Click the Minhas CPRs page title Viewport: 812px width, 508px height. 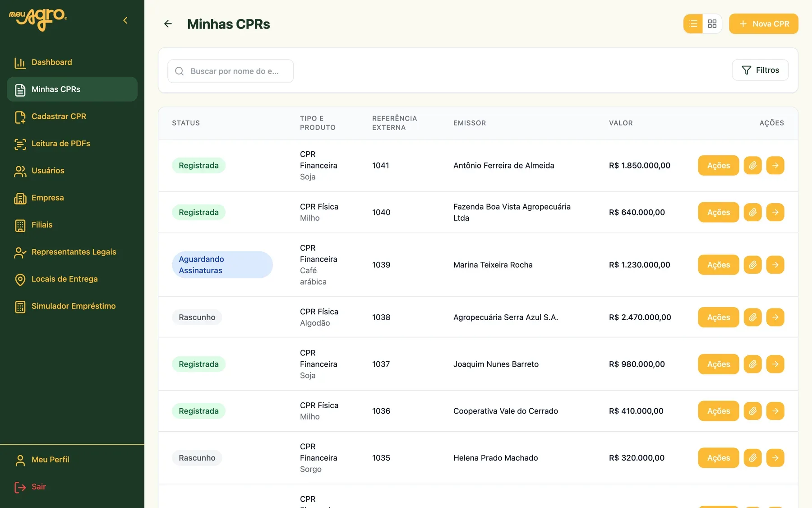pos(229,24)
